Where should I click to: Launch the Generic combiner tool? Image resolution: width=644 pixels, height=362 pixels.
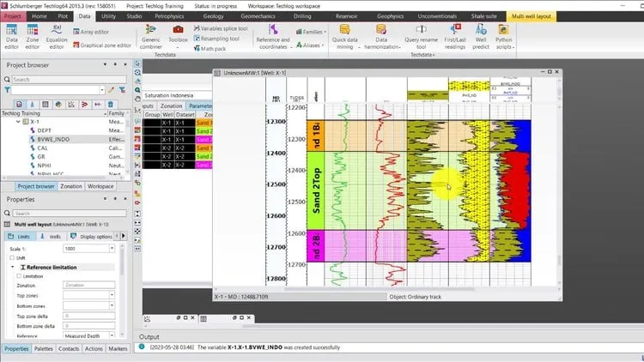(x=151, y=37)
